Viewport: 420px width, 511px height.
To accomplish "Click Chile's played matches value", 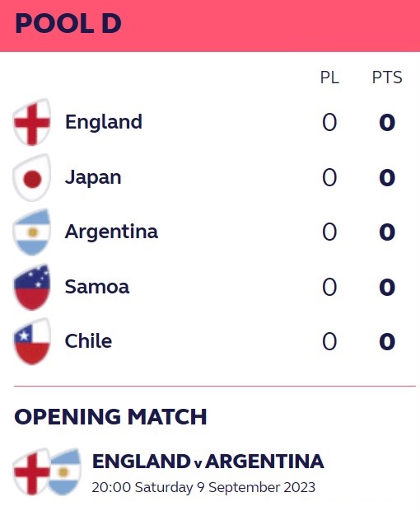I will coord(329,341).
